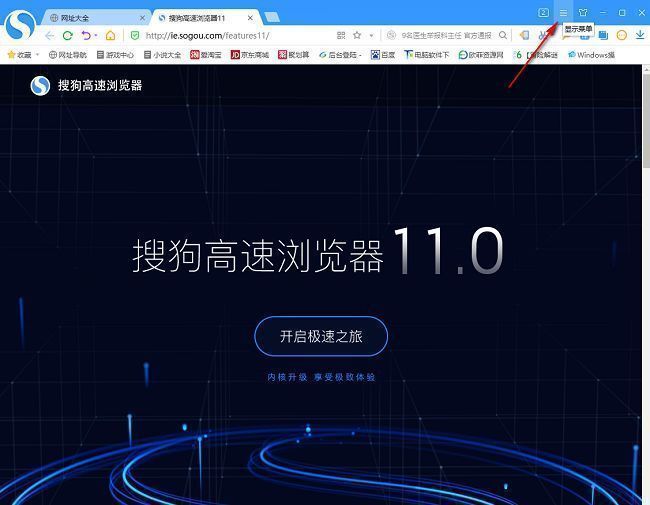Image resolution: width=650 pixels, height=505 pixels.
Task: Click the purple undo closed tab icon
Action: 86,36
